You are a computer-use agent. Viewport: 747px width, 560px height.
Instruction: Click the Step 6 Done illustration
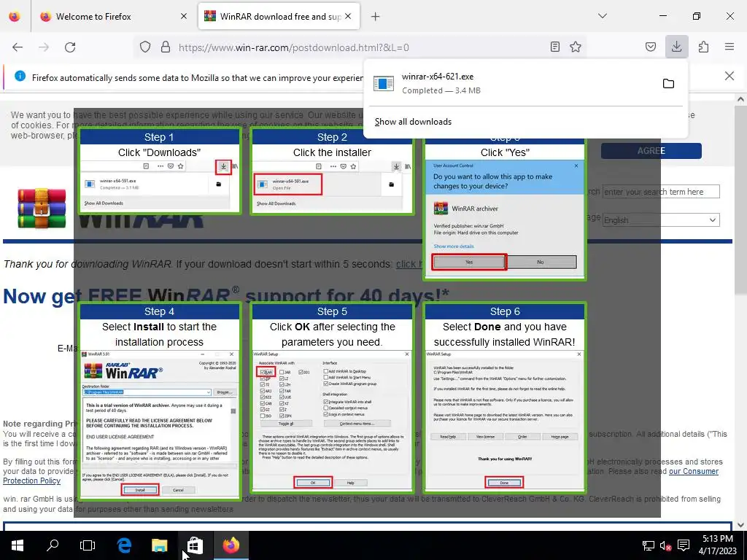click(505, 397)
